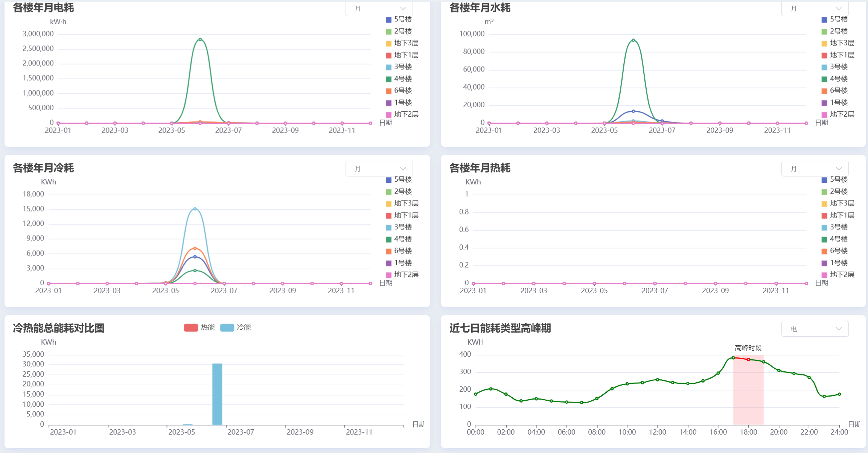Toggle 5号楼 legend in 冷耗 chart
The width and height of the screenshot is (868, 453).
(399, 180)
